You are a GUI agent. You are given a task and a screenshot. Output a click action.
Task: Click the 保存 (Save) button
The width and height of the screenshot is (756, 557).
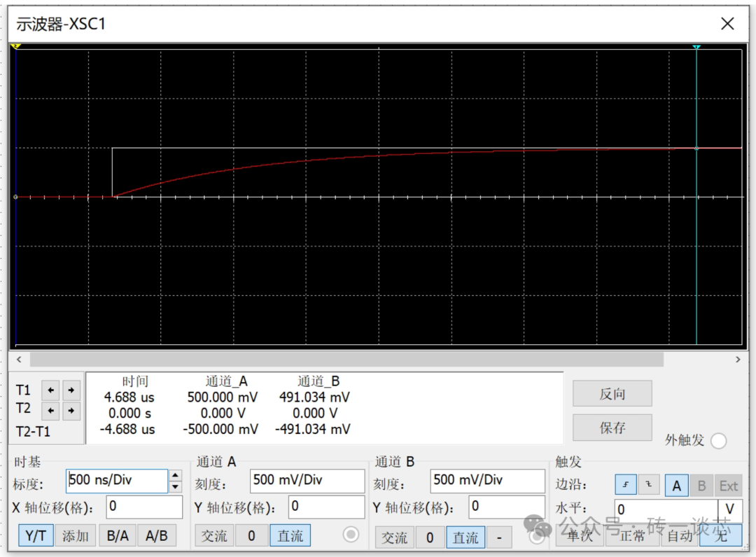612,428
